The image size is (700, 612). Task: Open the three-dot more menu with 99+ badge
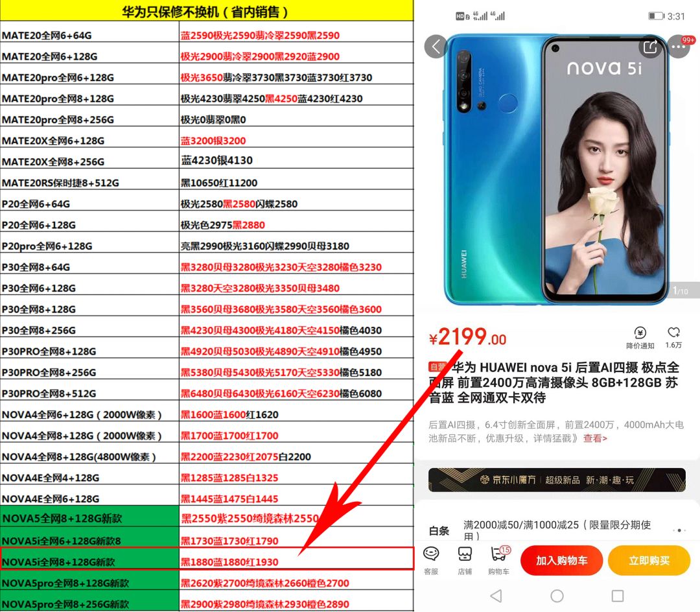click(679, 47)
